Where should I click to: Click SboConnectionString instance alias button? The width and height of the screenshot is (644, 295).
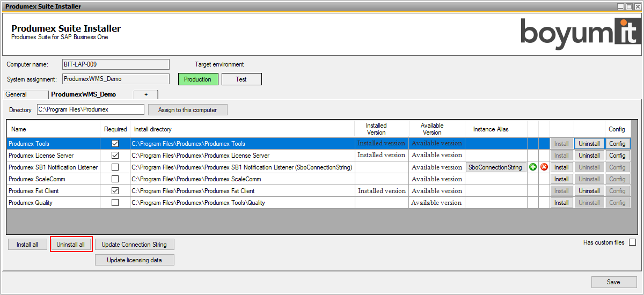(495, 167)
